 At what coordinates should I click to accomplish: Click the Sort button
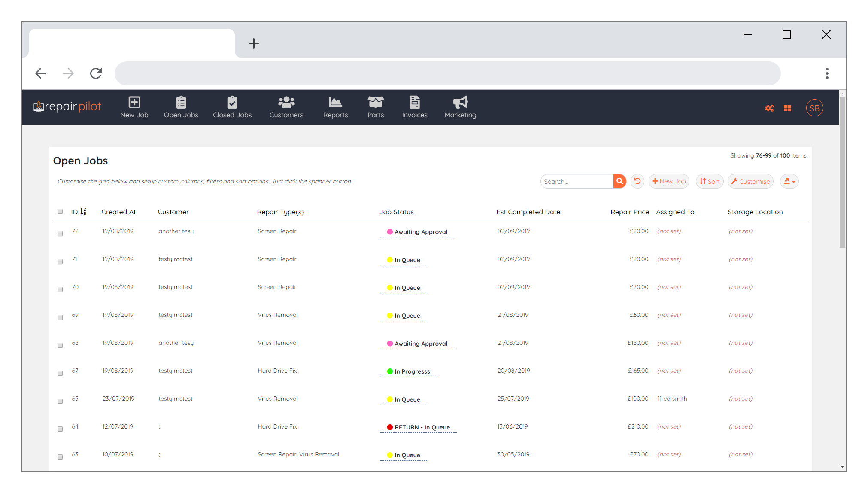point(710,181)
